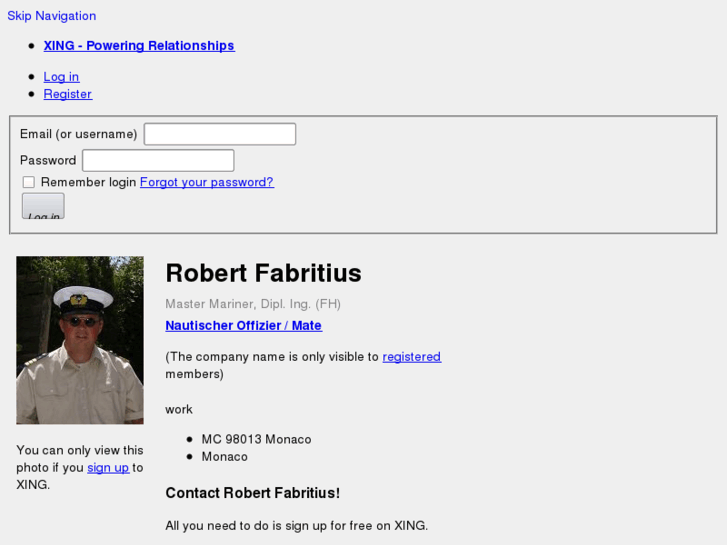Click the work section label
Screen dimensions: 727x545
click(x=179, y=409)
